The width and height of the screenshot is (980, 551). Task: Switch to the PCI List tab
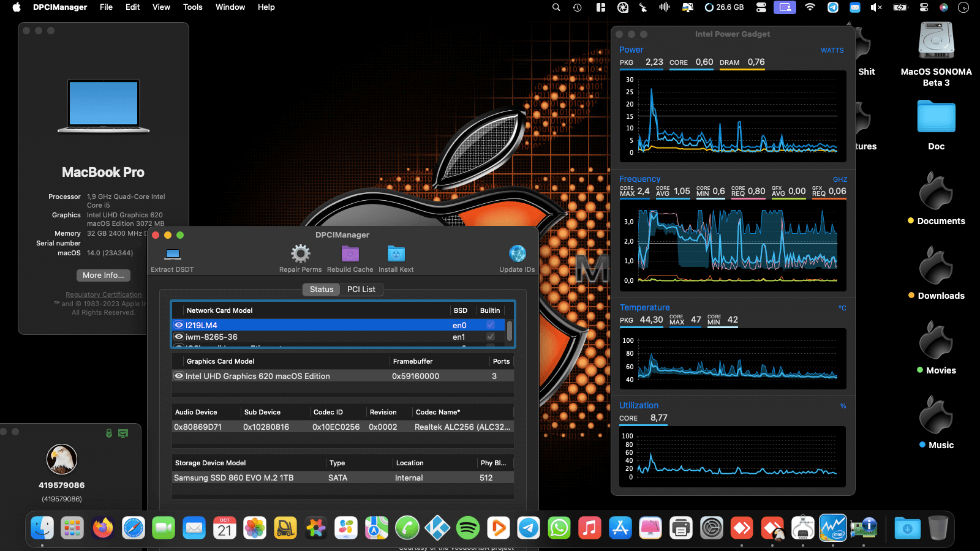361,289
